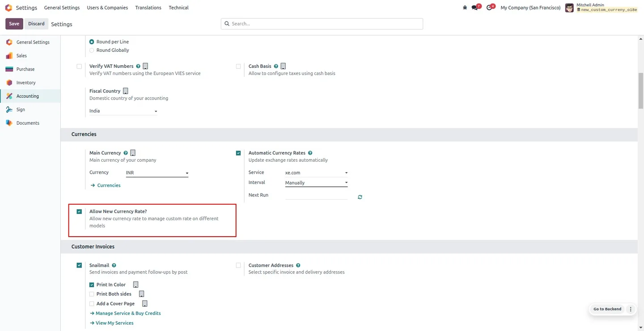Open the Interval Manually dropdown
The image size is (644, 331).
(x=316, y=183)
